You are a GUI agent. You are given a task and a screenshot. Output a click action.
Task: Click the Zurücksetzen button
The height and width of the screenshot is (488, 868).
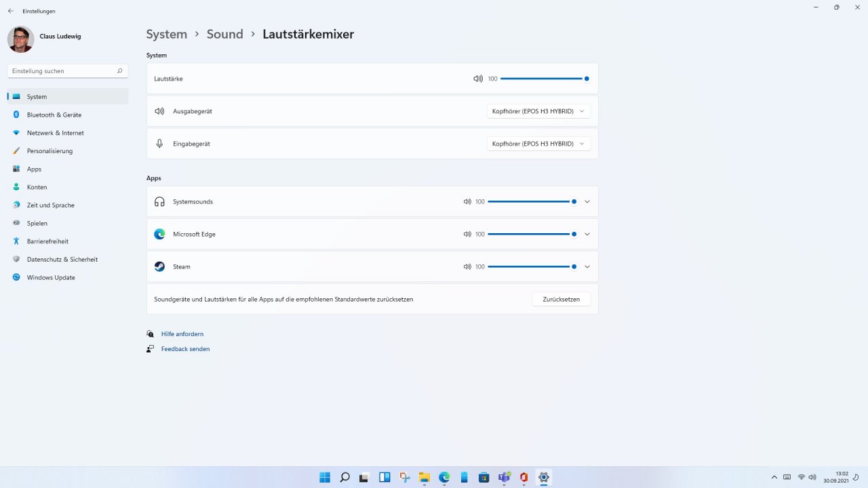click(x=561, y=299)
